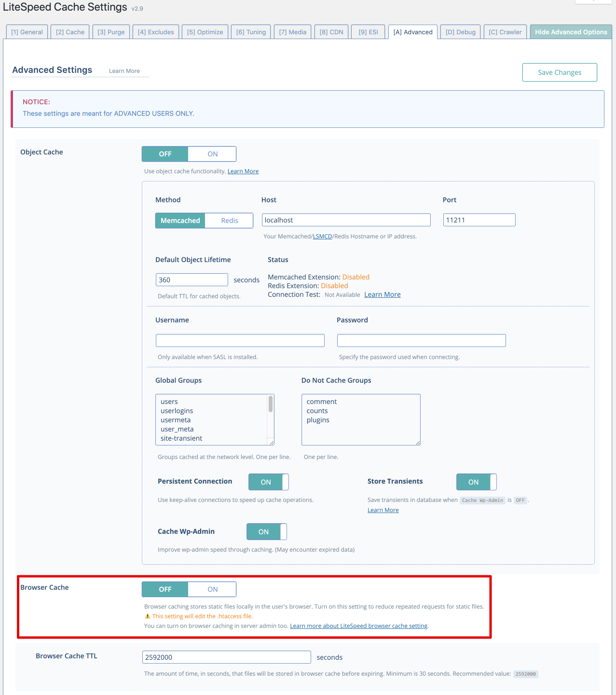Click the Browser Cache TTL field
Screen dimensions: 616x695
click(x=227, y=657)
